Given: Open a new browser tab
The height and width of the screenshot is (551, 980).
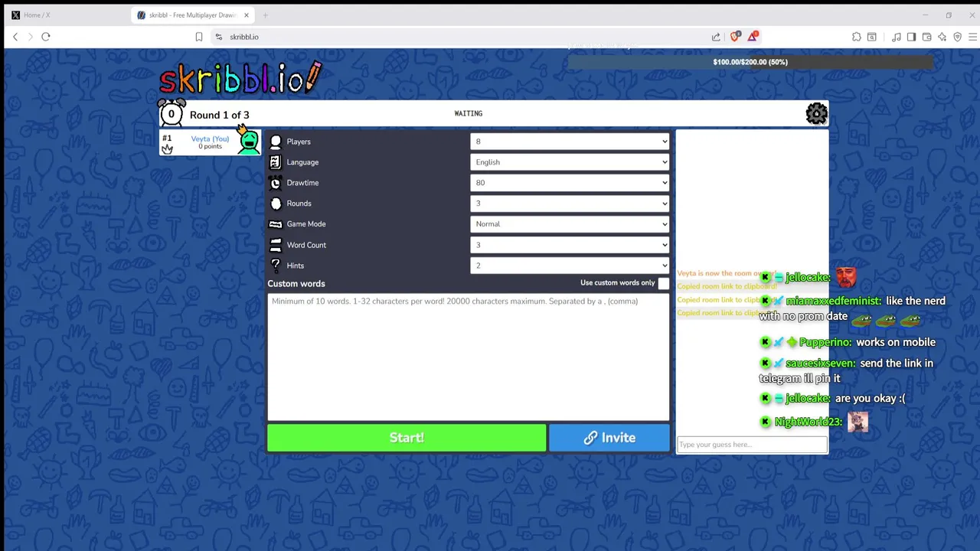Looking at the screenshot, I should [266, 15].
